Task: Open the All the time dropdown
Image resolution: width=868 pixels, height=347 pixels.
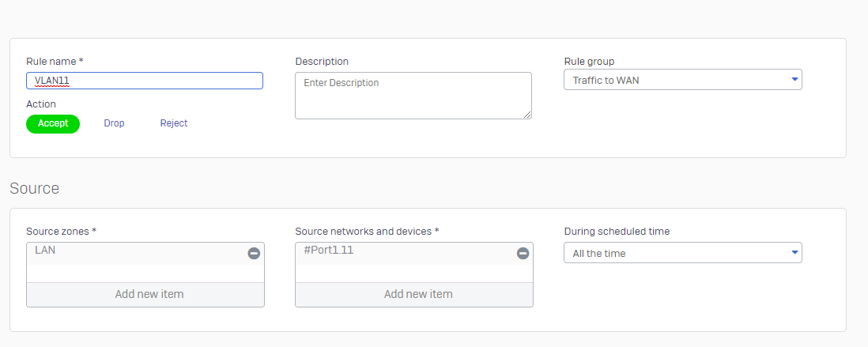Action: coord(682,252)
